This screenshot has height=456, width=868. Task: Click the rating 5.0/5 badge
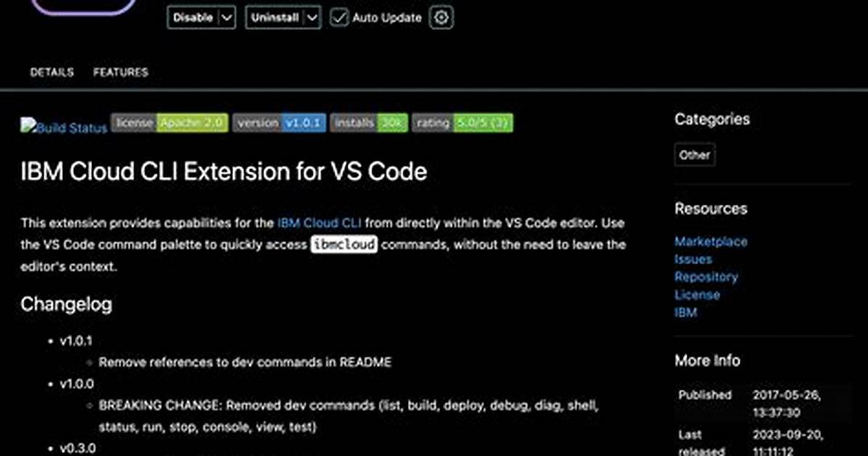pyautogui.click(x=462, y=123)
